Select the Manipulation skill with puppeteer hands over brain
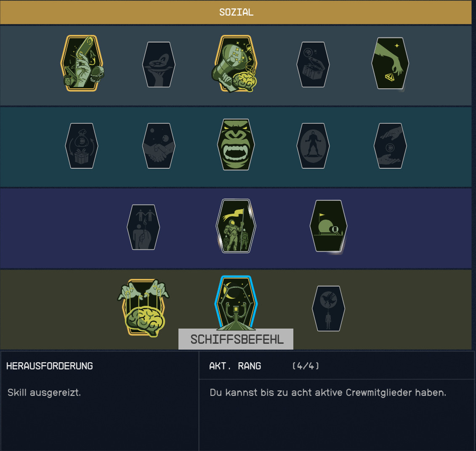The height and width of the screenshot is (451, 476). pos(143,308)
